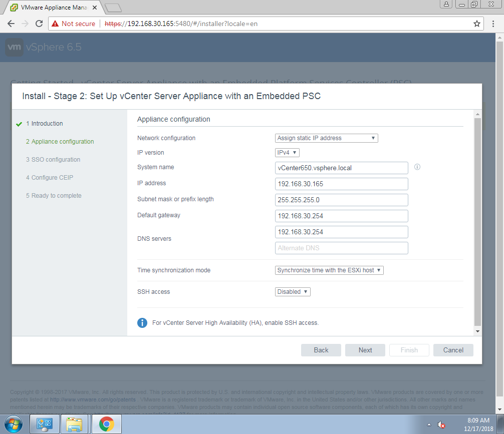Show hidden tray icons arrow

pos(429,424)
